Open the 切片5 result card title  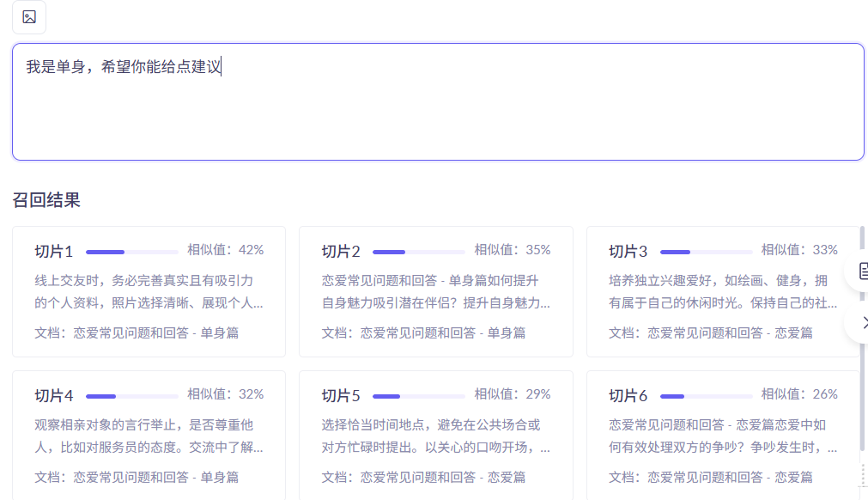tap(341, 396)
